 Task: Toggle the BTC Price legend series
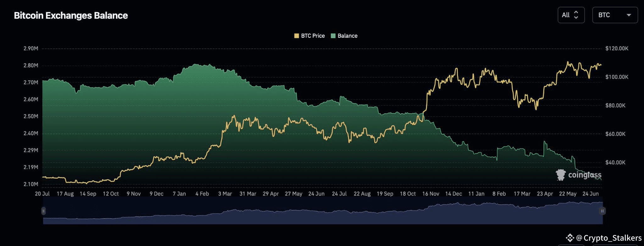(309, 36)
